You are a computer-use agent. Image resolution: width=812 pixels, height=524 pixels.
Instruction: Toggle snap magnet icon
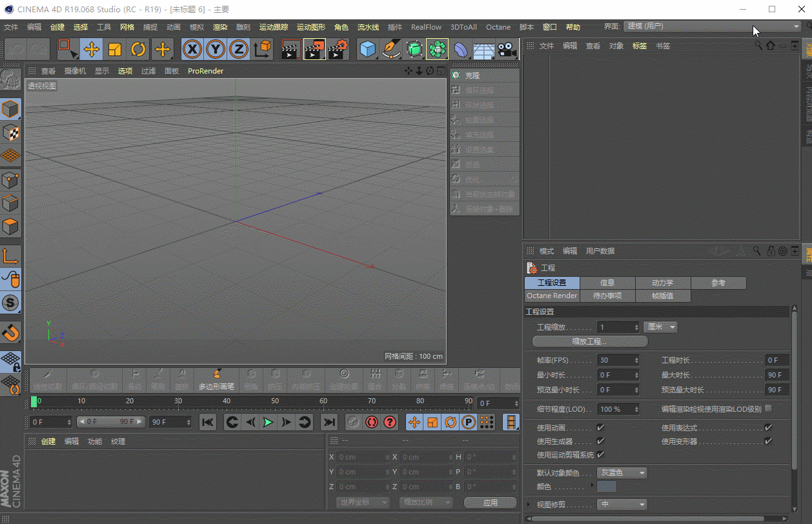click(10, 332)
